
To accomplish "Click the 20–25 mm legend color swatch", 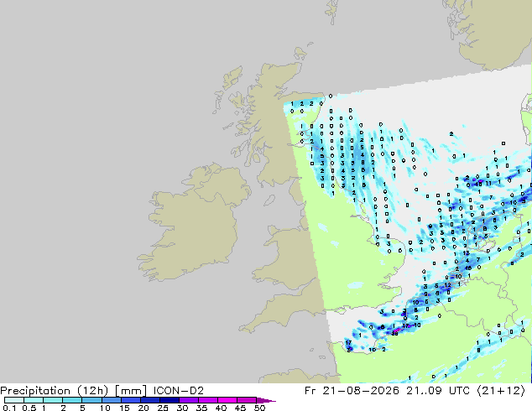I will coord(150,400).
